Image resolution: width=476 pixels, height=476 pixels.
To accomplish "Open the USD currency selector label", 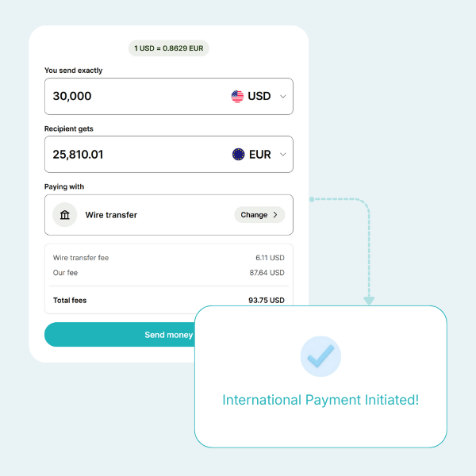I will (x=259, y=96).
